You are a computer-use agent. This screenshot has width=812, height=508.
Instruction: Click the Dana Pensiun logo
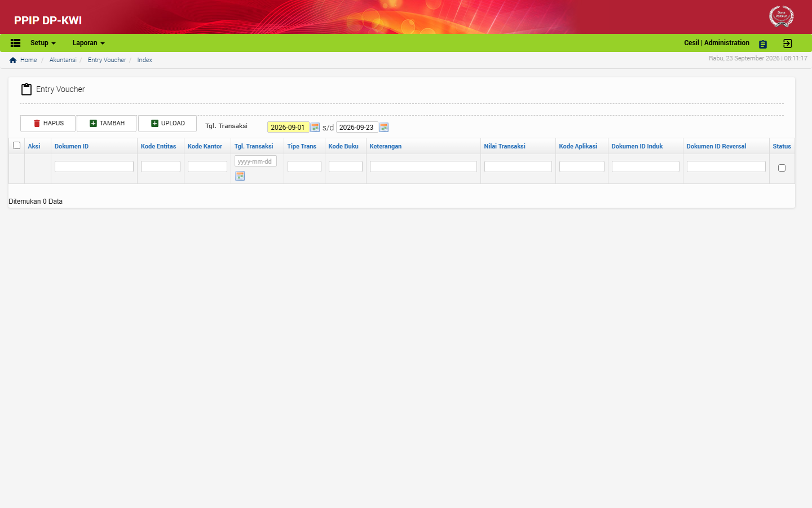pos(782,16)
